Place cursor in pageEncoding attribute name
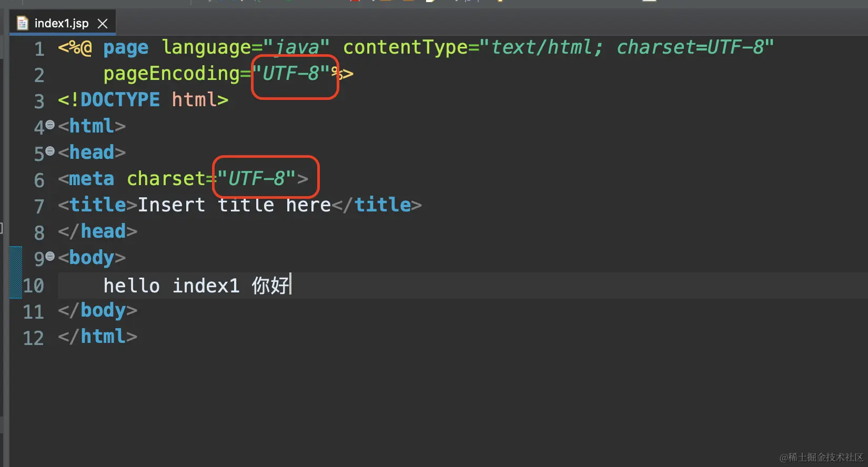The image size is (868, 467). tap(171, 74)
